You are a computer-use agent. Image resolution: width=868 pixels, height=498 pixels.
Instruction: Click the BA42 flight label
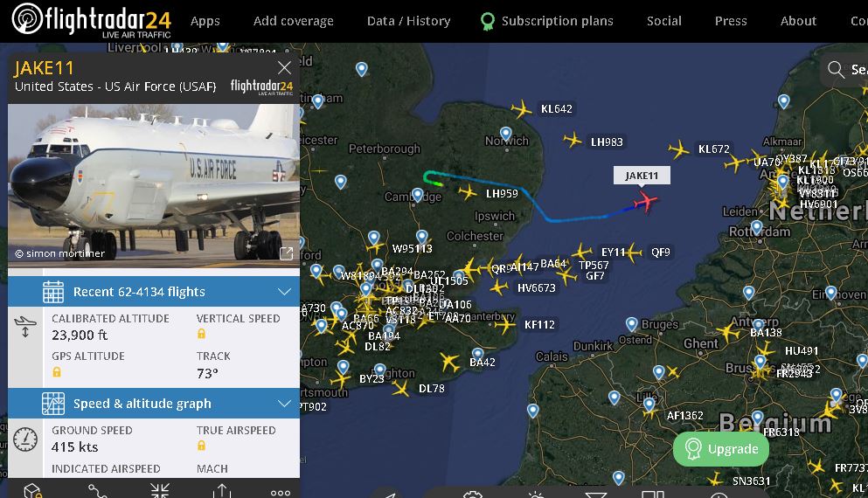coord(483,362)
